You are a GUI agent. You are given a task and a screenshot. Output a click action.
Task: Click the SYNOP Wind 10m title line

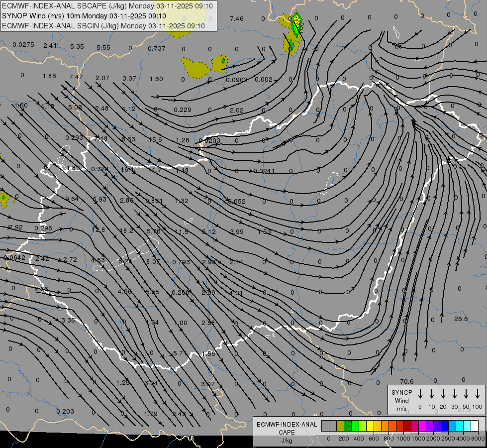click(84, 16)
